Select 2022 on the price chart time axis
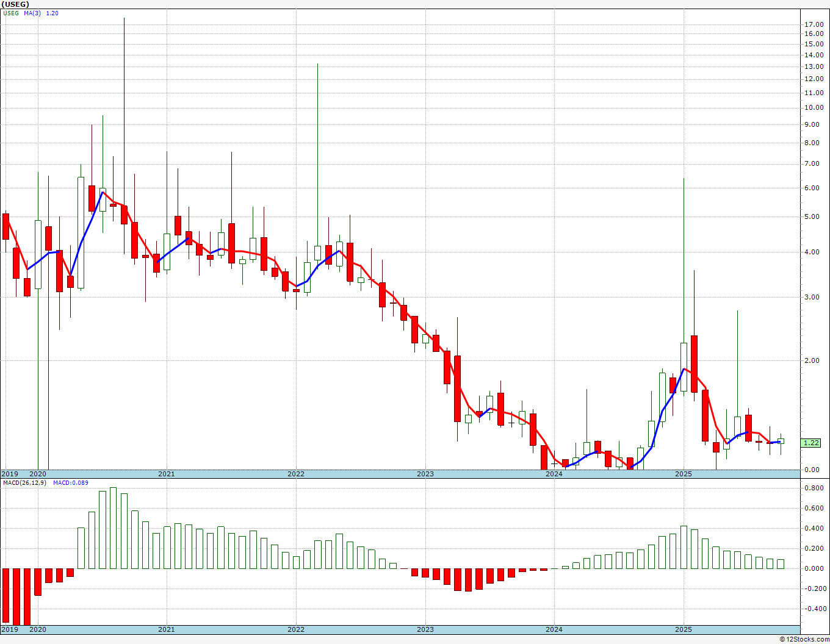This screenshot has width=830, height=644. (x=296, y=474)
